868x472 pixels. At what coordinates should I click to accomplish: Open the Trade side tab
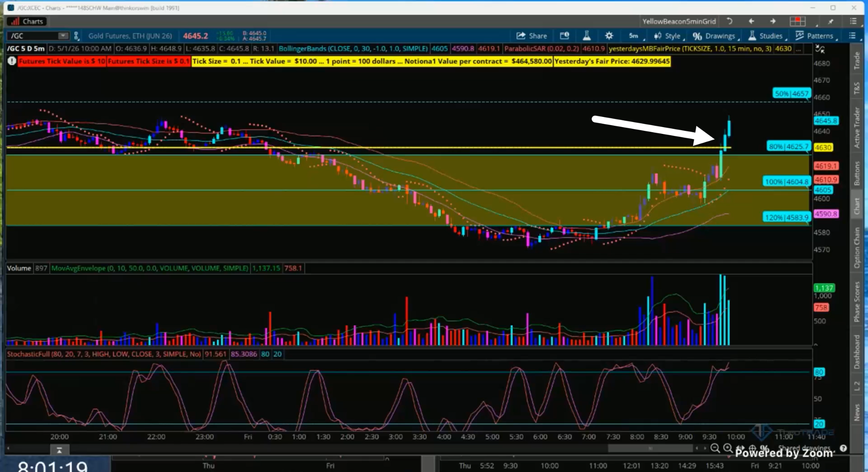(x=857, y=60)
